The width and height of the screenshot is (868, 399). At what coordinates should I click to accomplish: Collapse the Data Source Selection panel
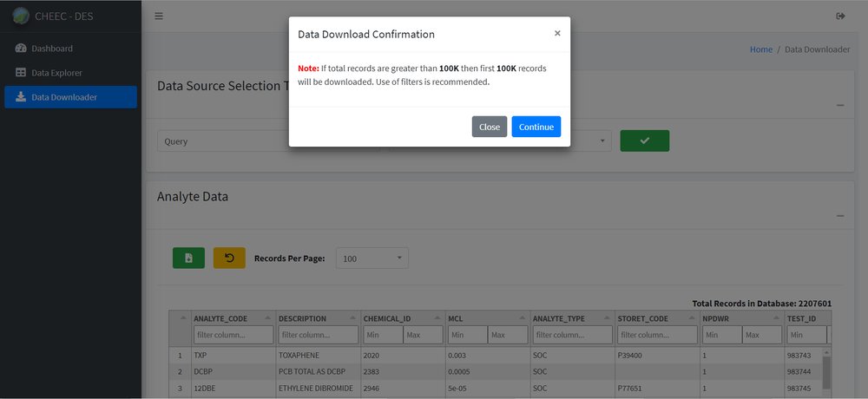[x=839, y=105]
